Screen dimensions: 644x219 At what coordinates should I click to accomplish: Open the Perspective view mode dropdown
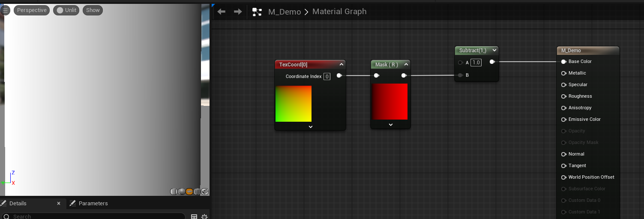point(32,10)
